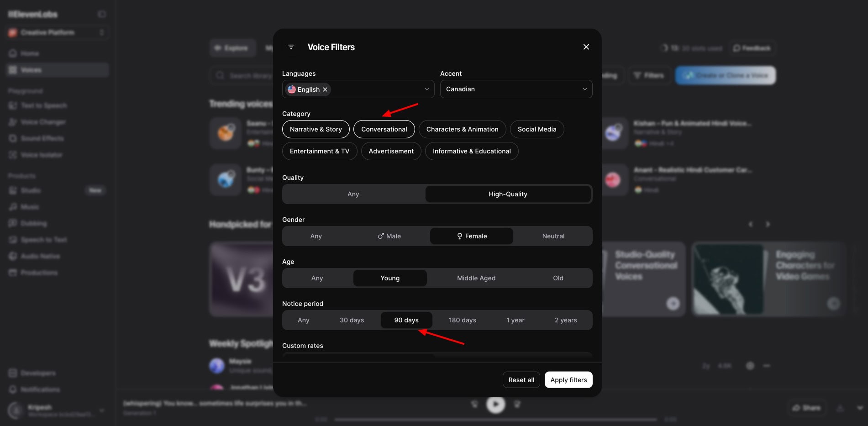Set Notice period to Any
This screenshot has height=426, width=868.
point(304,320)
